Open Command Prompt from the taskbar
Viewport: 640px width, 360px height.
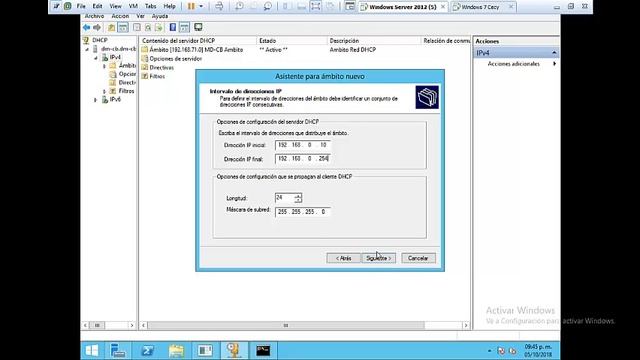[x=263, y=350]
